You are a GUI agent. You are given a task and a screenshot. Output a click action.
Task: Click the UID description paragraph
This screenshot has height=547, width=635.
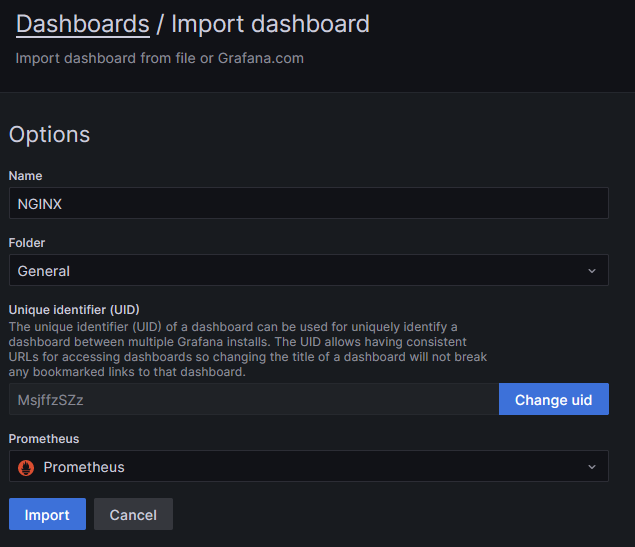247,349
